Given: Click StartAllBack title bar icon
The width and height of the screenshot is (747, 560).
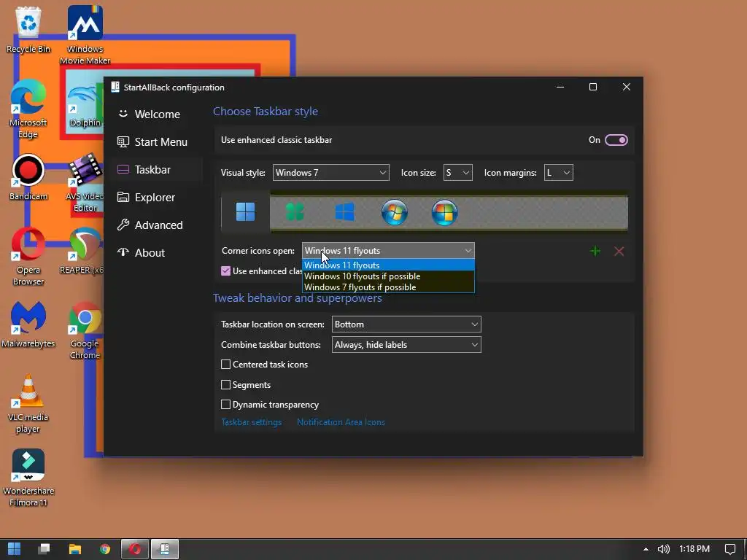Looking at the screenshot, I should click(x=115, y=87).
